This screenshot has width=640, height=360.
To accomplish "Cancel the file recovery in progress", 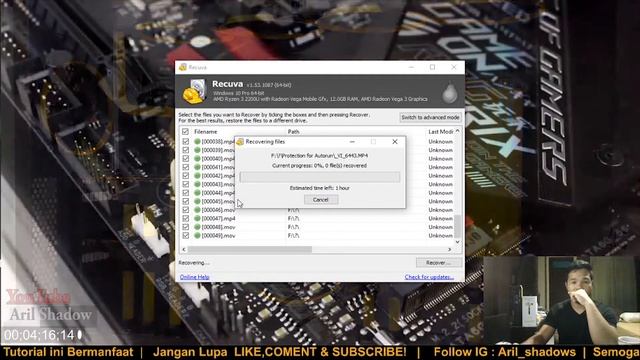I will [321, 200].
